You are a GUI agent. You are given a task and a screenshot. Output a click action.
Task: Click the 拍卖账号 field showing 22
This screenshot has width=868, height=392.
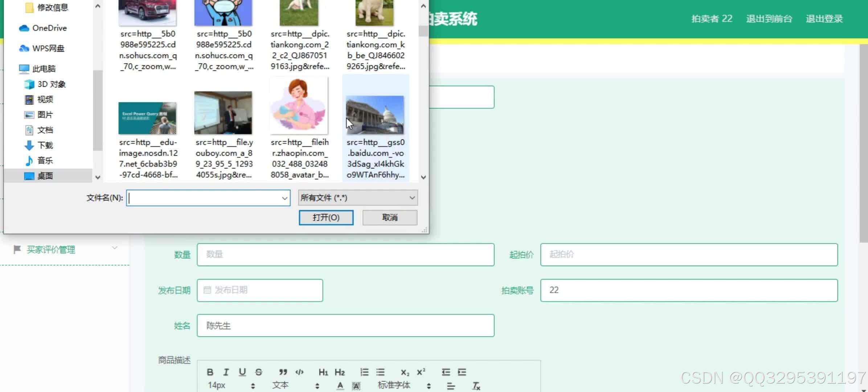point(689,290)
